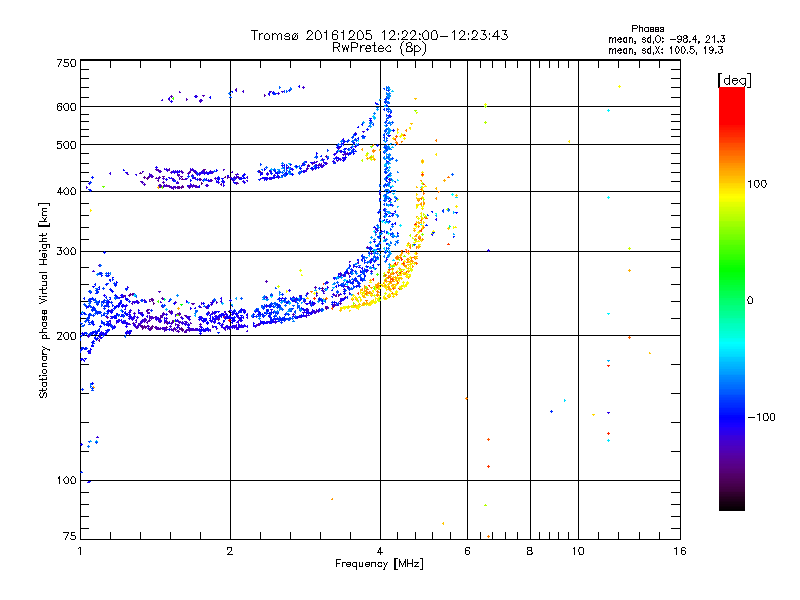
Task: Click the 4 tick on the frequency axis
Action: (380, 551)
